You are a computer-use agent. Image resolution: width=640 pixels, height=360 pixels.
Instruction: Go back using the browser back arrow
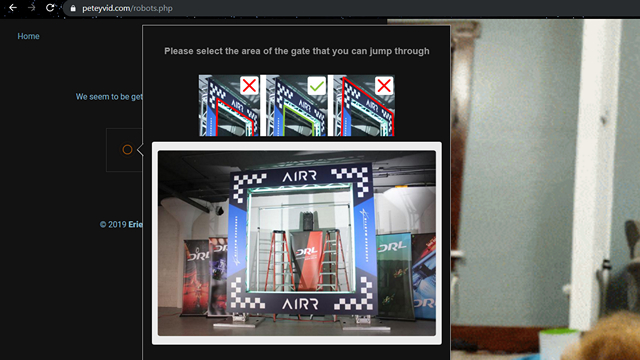pyautogui.click(x=13, y=8)
